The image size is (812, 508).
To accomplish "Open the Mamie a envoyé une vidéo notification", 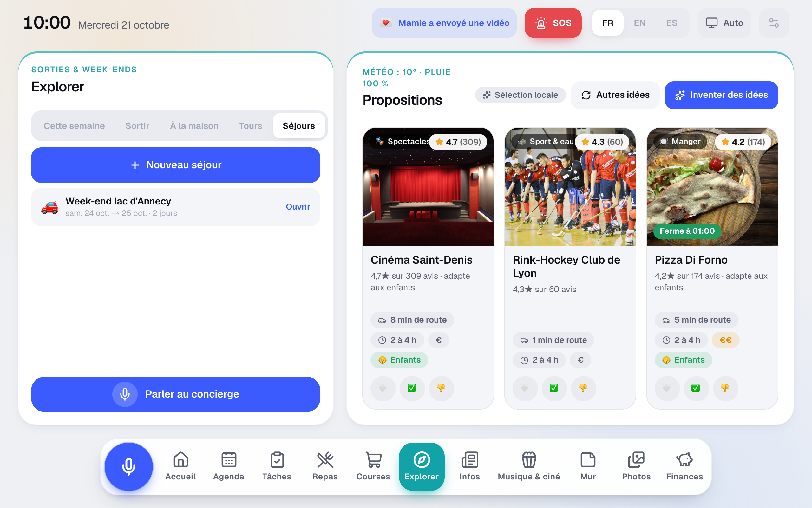I will pos(444,23).
